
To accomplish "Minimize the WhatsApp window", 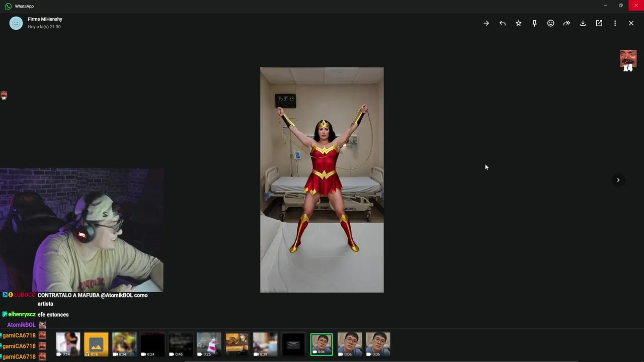I will [x=605, y=6].
